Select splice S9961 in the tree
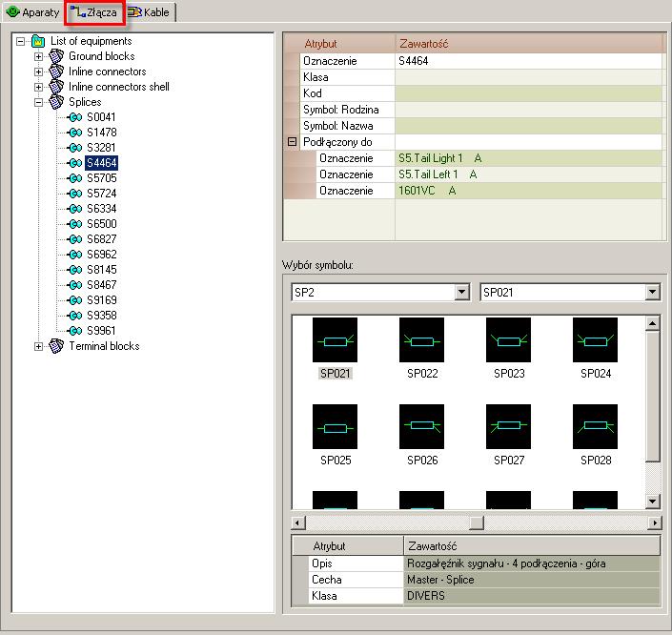 (102, 331)
